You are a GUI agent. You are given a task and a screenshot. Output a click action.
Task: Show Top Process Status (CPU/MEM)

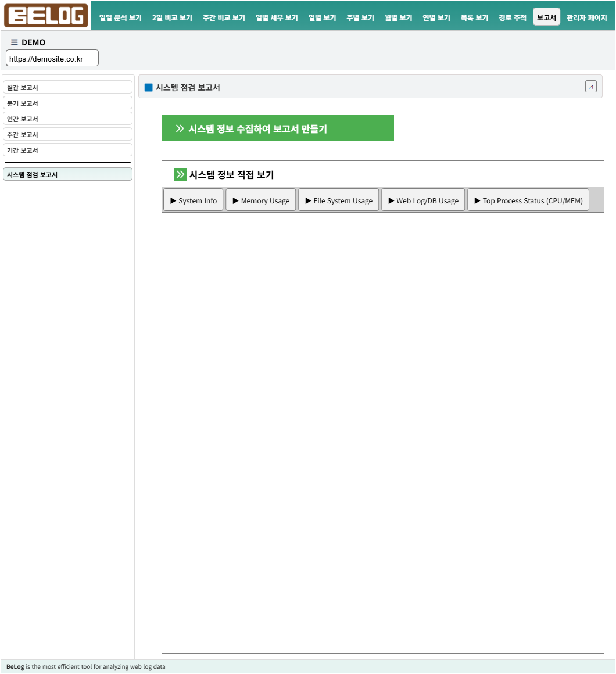[x=528, y=200]
